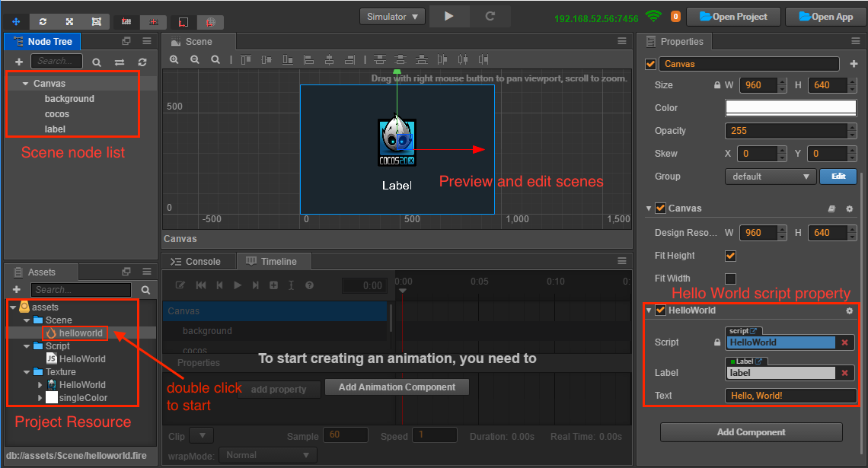The height and width of the screenshot is (468, 868).
Task: Click the Assets search magnifier icon
Action: pyautogui.click(x=145, y=289)
